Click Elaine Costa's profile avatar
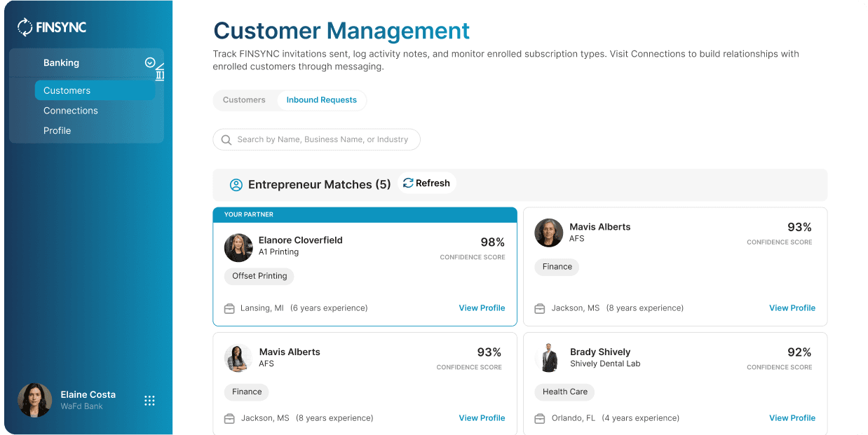The width and height of the screenshot is (868, 435). (34, 400)
